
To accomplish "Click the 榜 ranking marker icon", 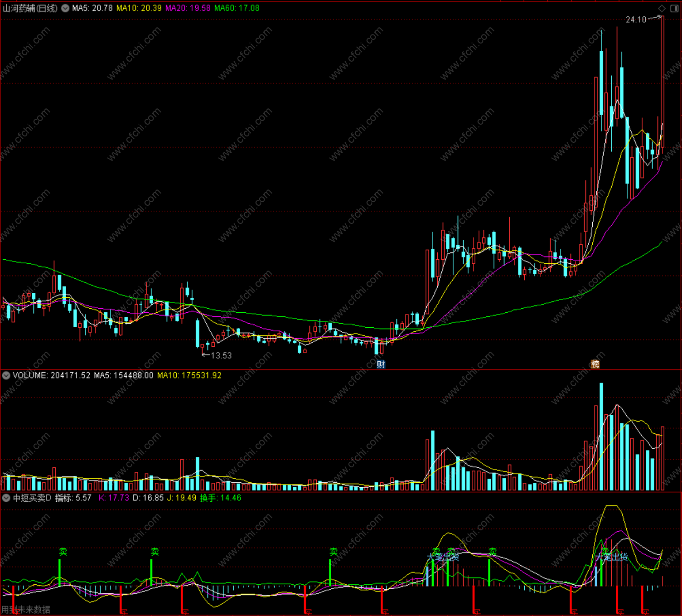I will [595, 364].
